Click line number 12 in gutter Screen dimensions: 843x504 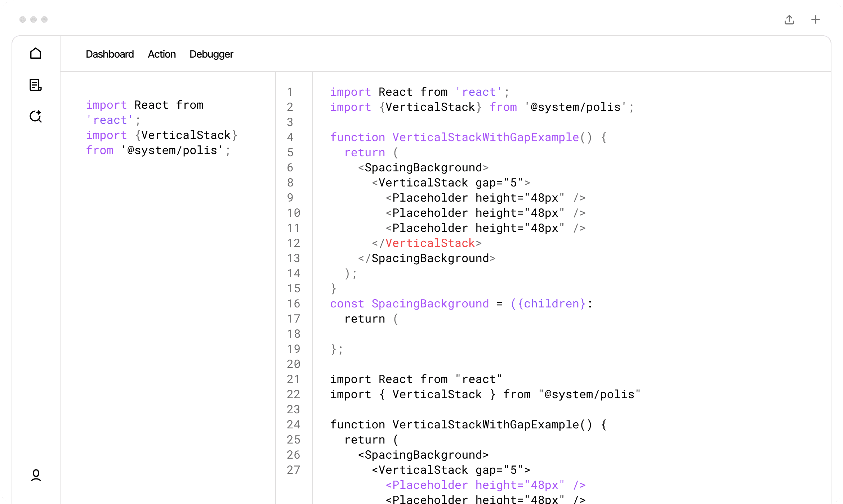tap(293, 243)
